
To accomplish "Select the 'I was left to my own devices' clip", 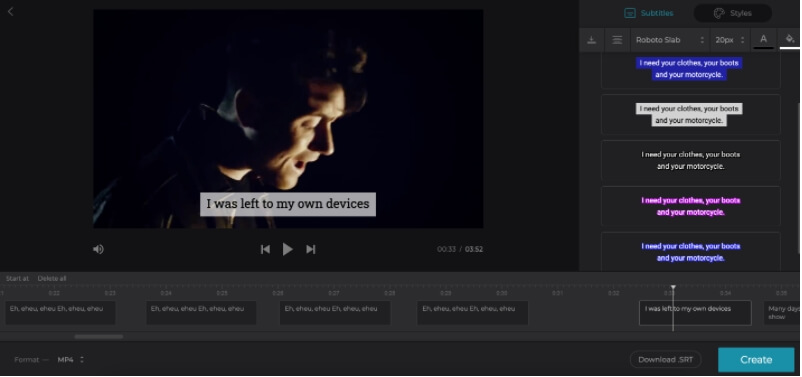I will point(695,313).
